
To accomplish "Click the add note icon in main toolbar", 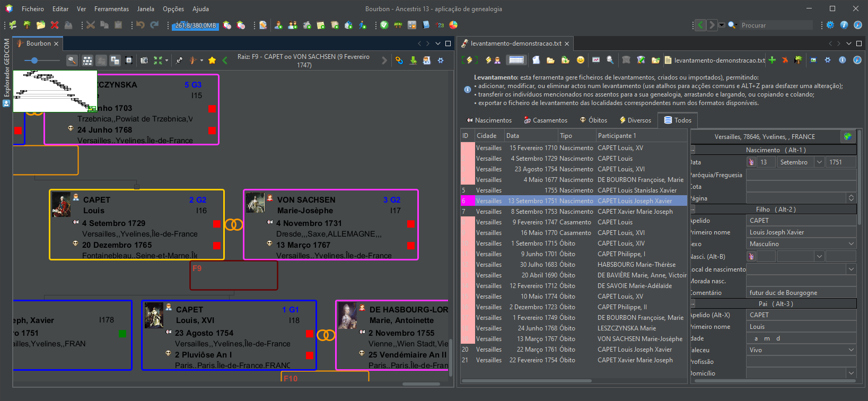I will (321, 25).
